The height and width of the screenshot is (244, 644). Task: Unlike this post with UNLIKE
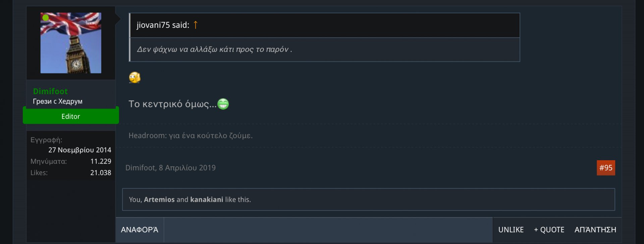click(x=511, y=230)
